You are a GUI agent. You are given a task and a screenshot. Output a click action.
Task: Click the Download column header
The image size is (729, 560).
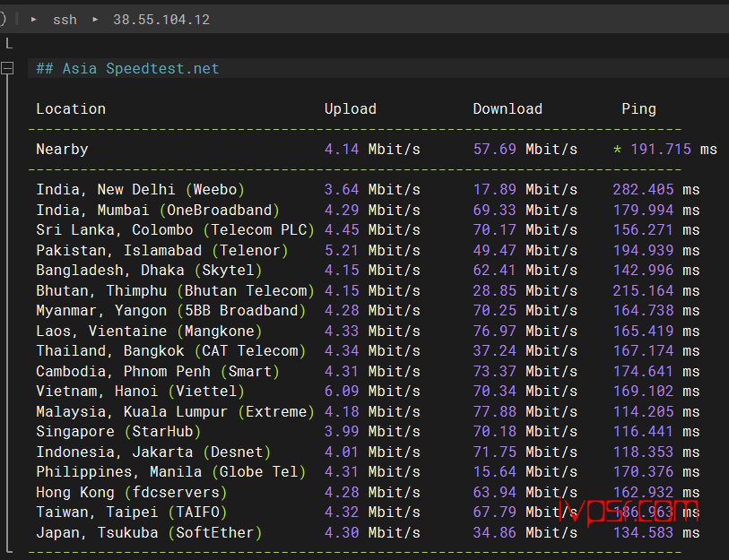click(508, 108)
